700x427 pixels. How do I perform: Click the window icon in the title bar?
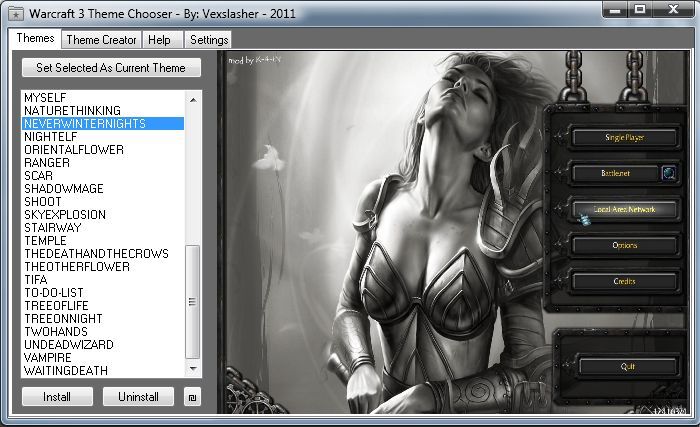(x=16, y=14)
